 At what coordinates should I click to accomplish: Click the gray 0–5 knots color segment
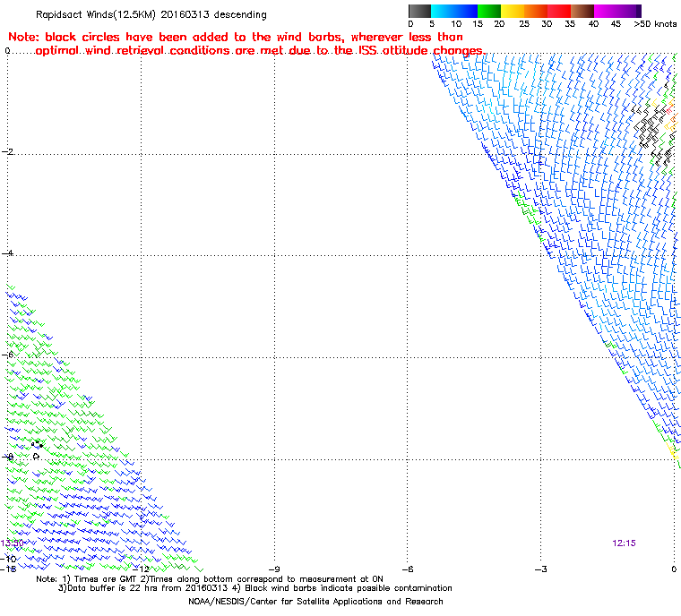(419, 11)
